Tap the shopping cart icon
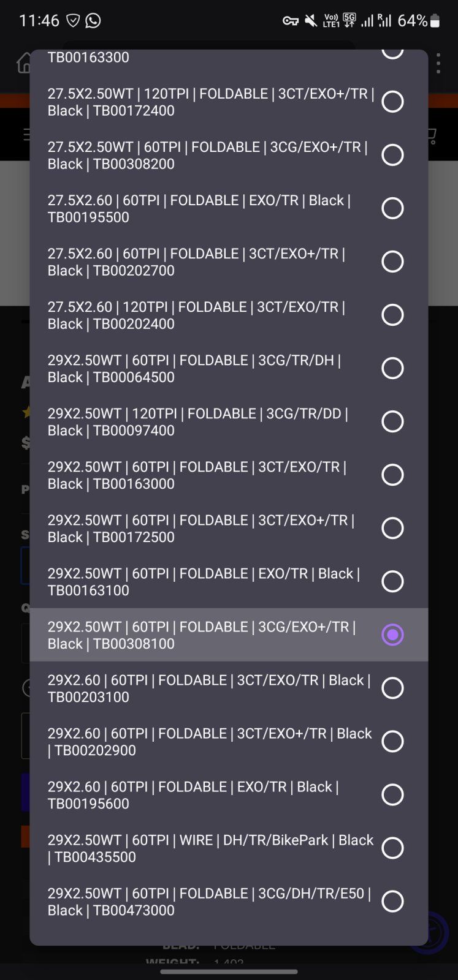Viewport: 458px width, 980px height. (431, 135)
